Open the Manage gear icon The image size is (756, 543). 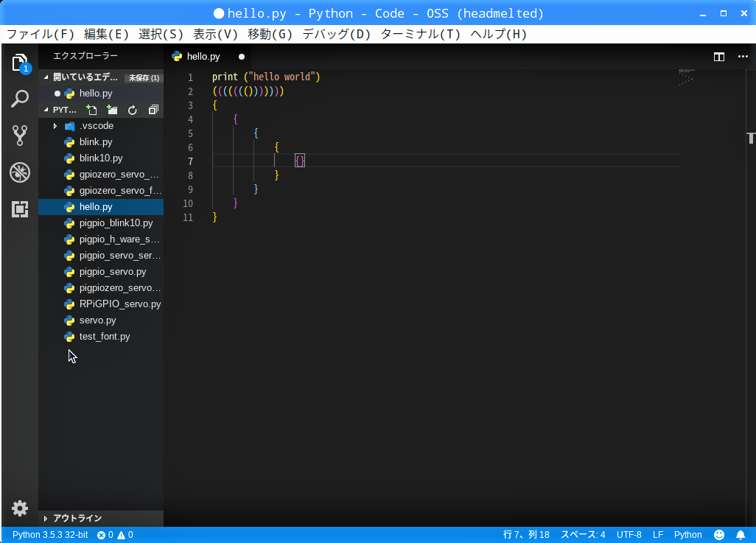tap(20, 508)
